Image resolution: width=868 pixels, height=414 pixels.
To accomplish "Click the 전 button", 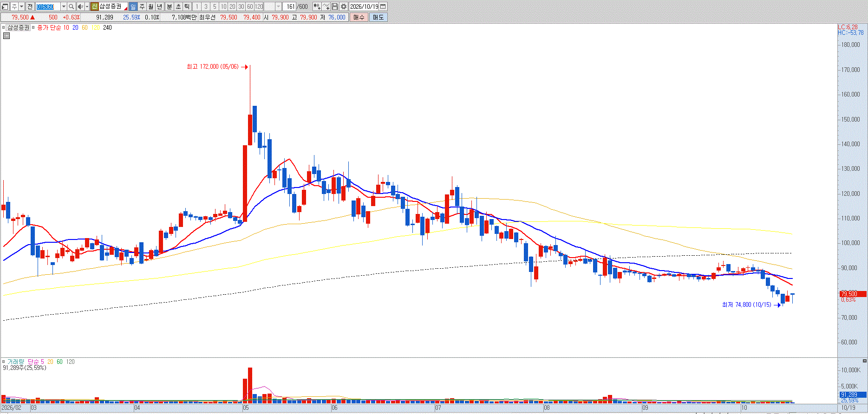I will [x=30, y=6].
